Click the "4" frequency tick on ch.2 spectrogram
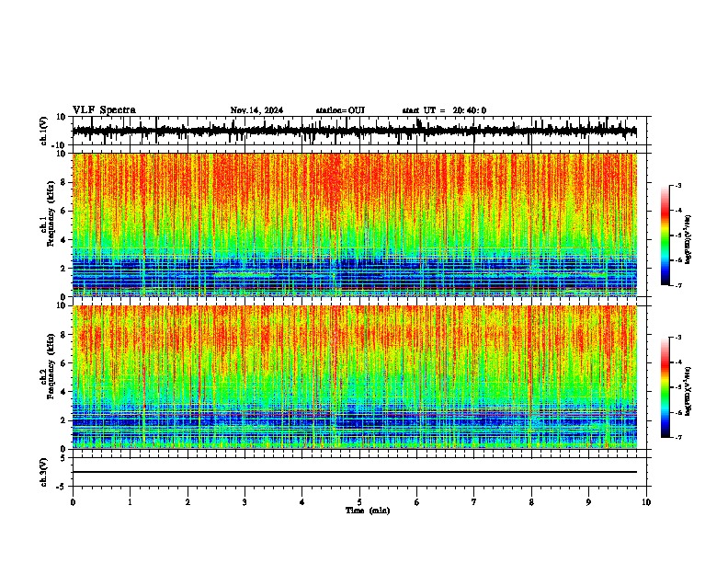This screenshot has height=563, width=728. [63, 392]
